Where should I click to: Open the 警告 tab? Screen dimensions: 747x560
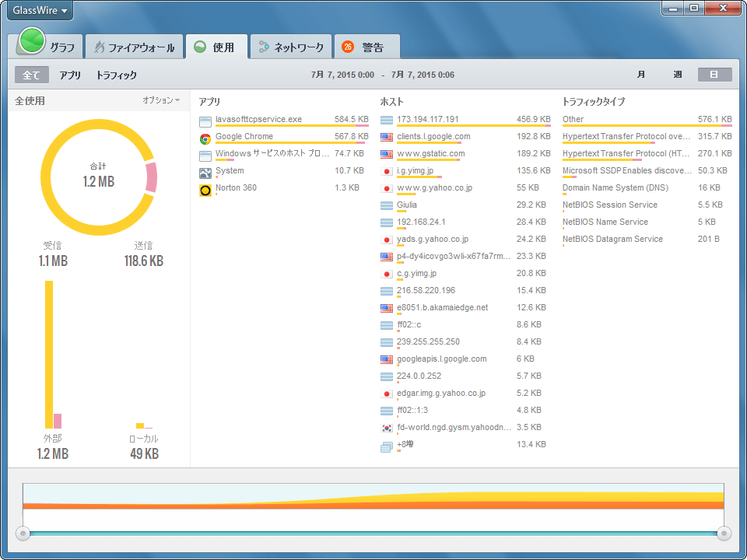tap(366, 47)
